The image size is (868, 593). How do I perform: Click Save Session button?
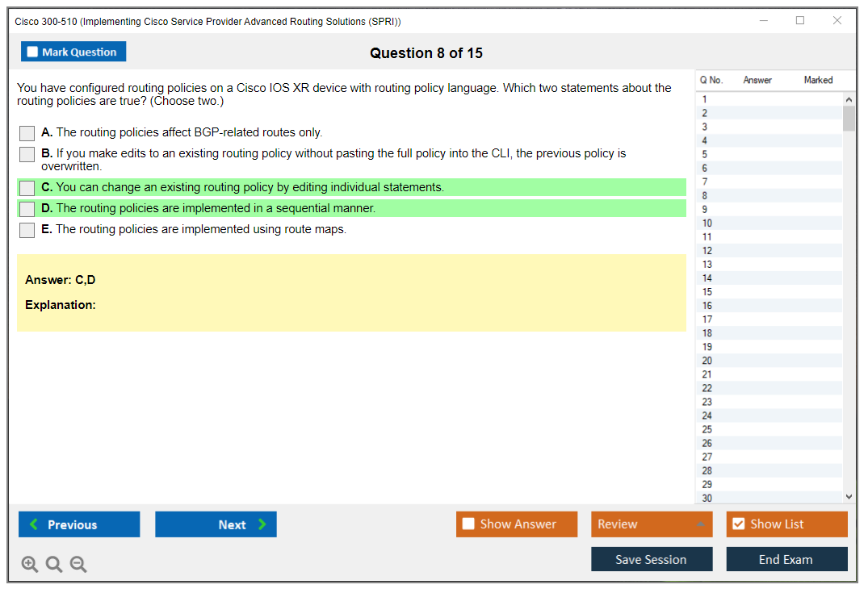(651, 560)
